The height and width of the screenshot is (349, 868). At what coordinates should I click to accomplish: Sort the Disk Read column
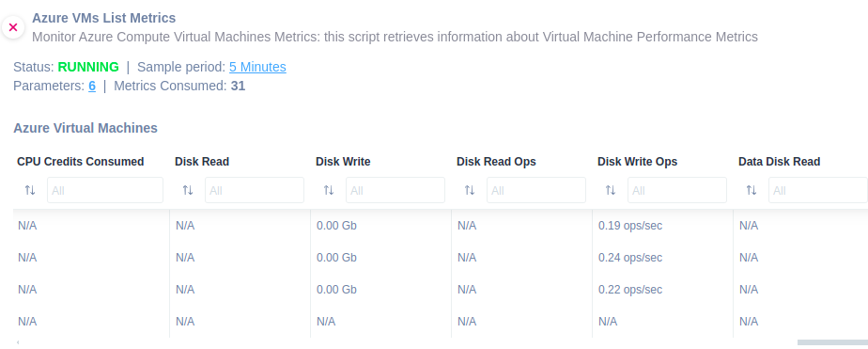tap(188, 191)
